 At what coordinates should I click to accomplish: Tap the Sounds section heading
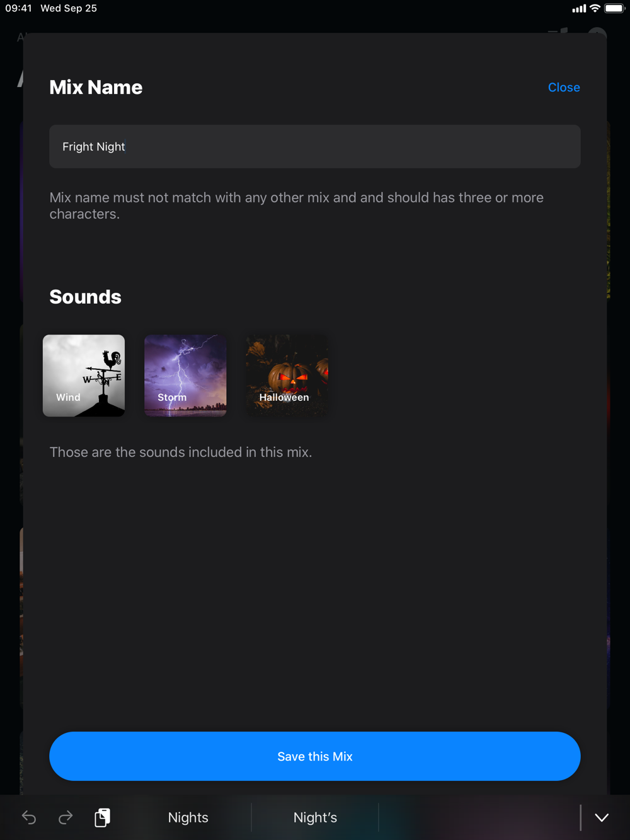86,297
